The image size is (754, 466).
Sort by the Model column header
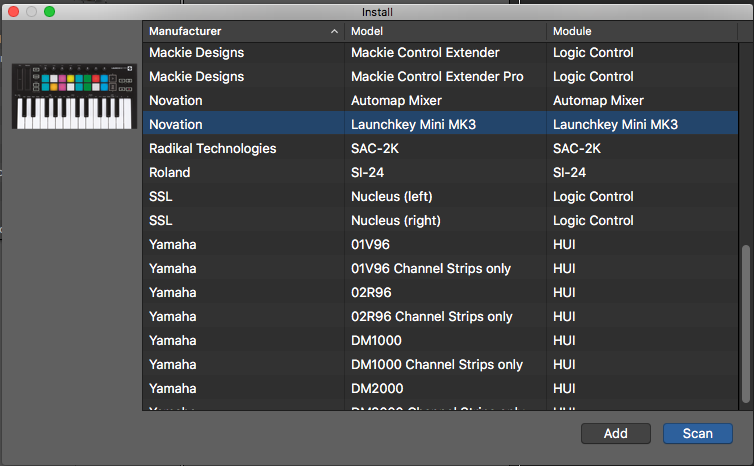click(445, 31)
